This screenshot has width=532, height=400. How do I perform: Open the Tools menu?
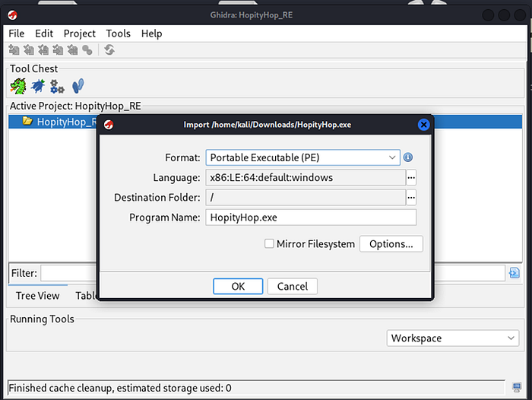point(118,33)
